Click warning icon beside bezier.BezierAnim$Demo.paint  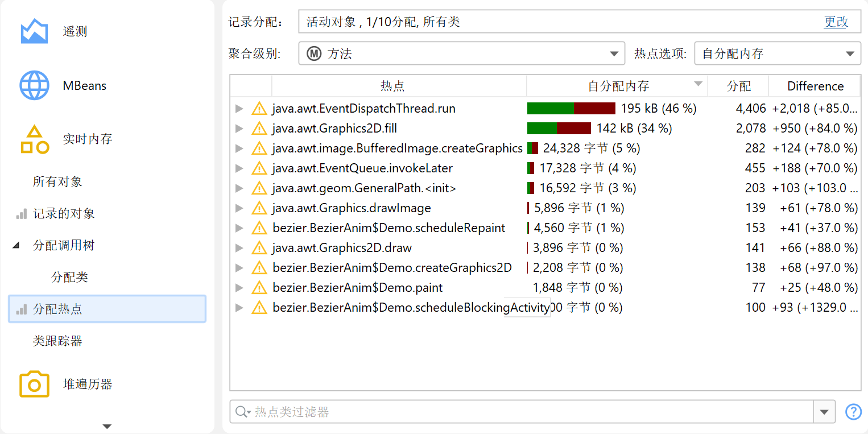click(259, 288)
